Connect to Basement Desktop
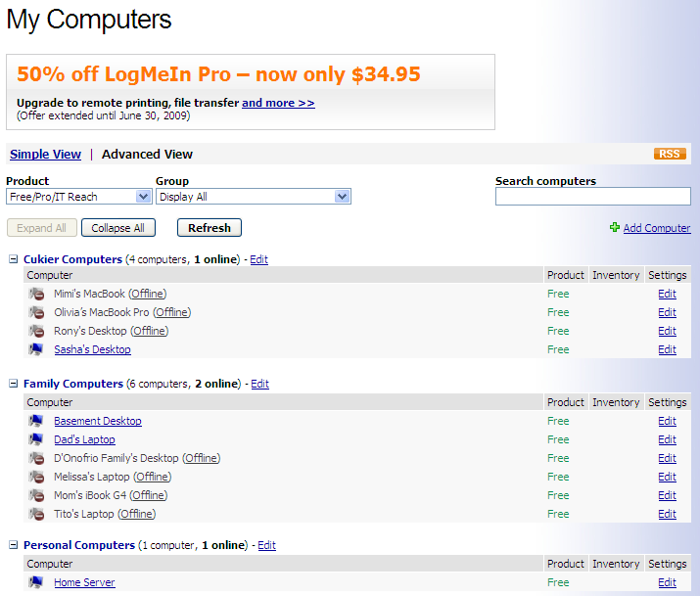 [x=98, y=421]
